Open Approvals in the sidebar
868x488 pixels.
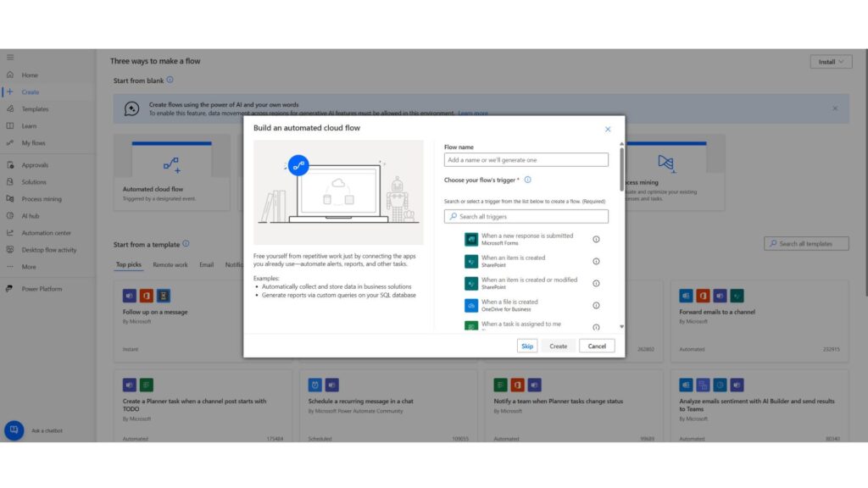coord(35,165)
